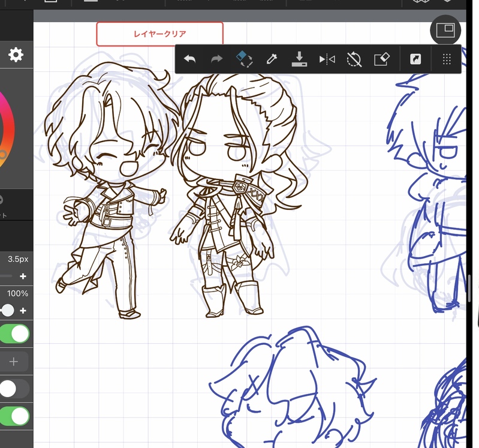Click the save download icon
The width and height of the screenshot is (479, 448).
tap(299, 59)
